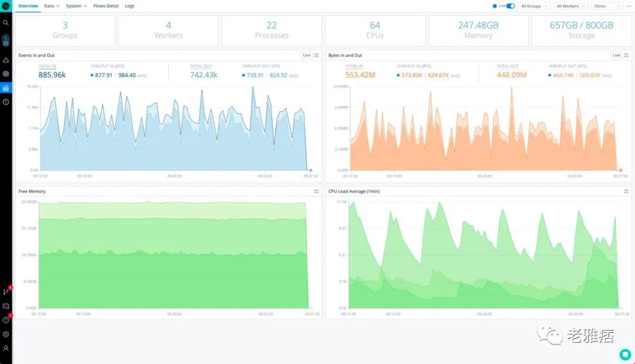
Task: Click the Live button on Events In and Out
Action: pyautogui.click(x=306, y=55)
